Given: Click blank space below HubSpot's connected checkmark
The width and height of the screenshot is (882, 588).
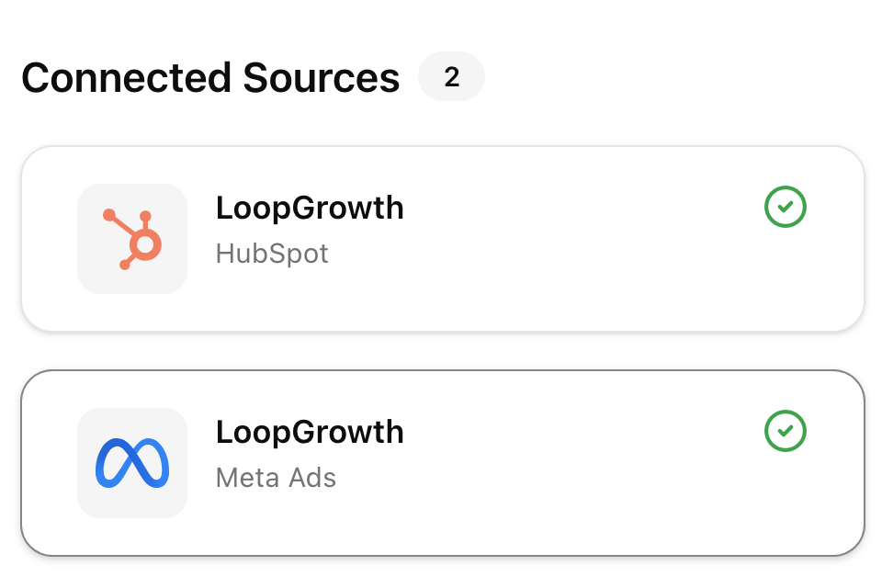Looking at the screenshot, I should point(785,276).
